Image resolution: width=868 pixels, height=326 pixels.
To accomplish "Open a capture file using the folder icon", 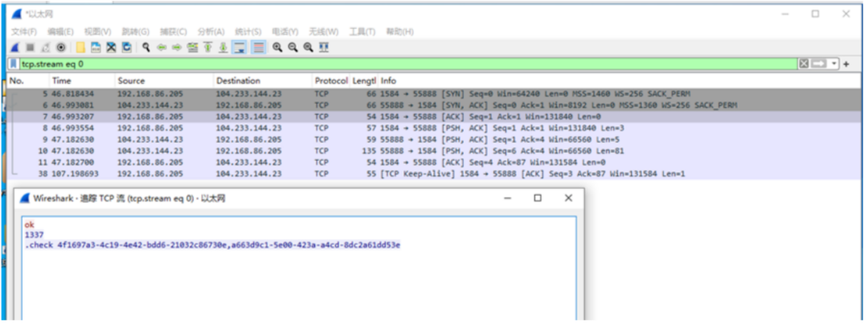I will [81, 47].
